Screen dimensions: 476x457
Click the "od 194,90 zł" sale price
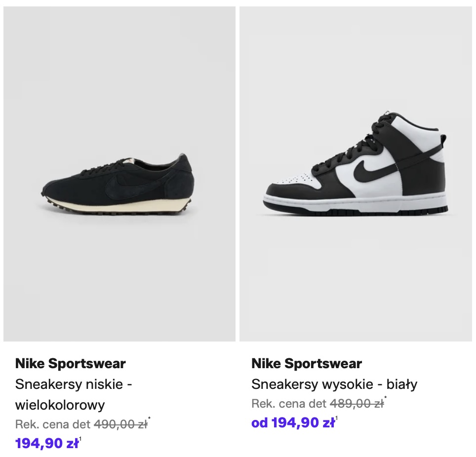(x=293, y=423)
